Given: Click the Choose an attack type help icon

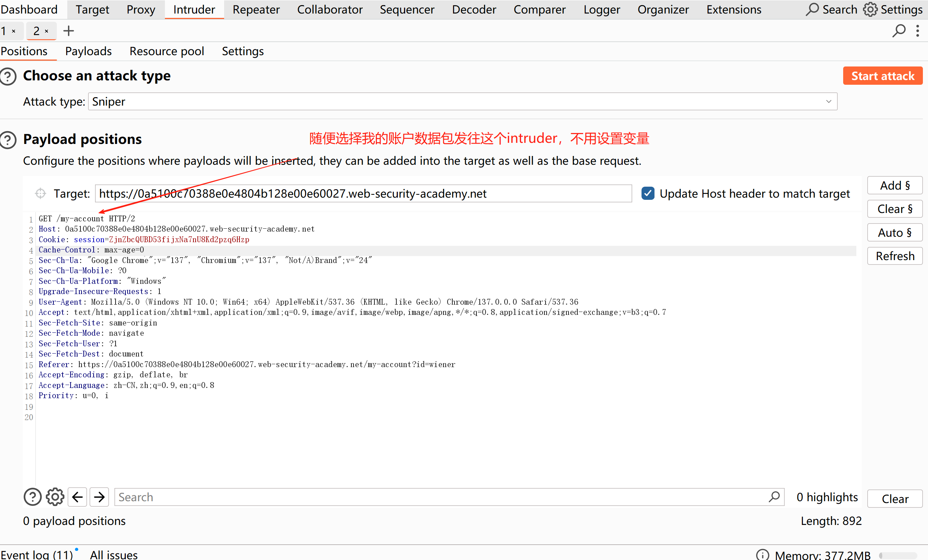Looking at the screenshot, I should tap(8, 76).
